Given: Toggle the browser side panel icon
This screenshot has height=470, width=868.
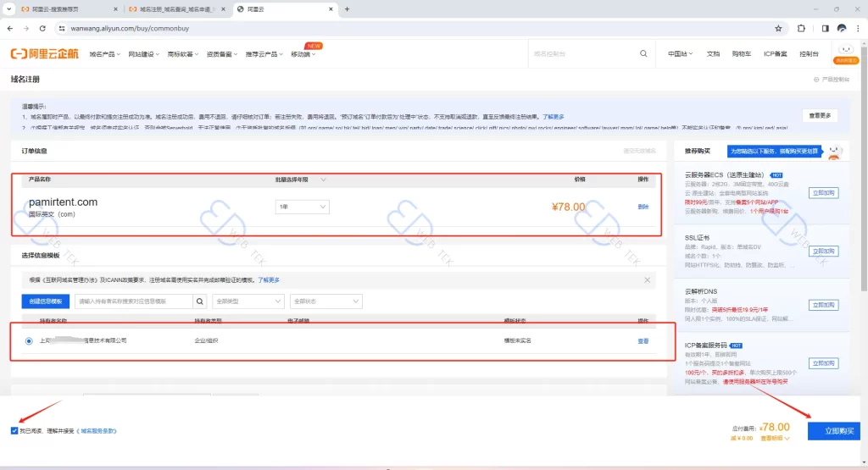Looking at the screenshot, I should click(x=825, y=28).
